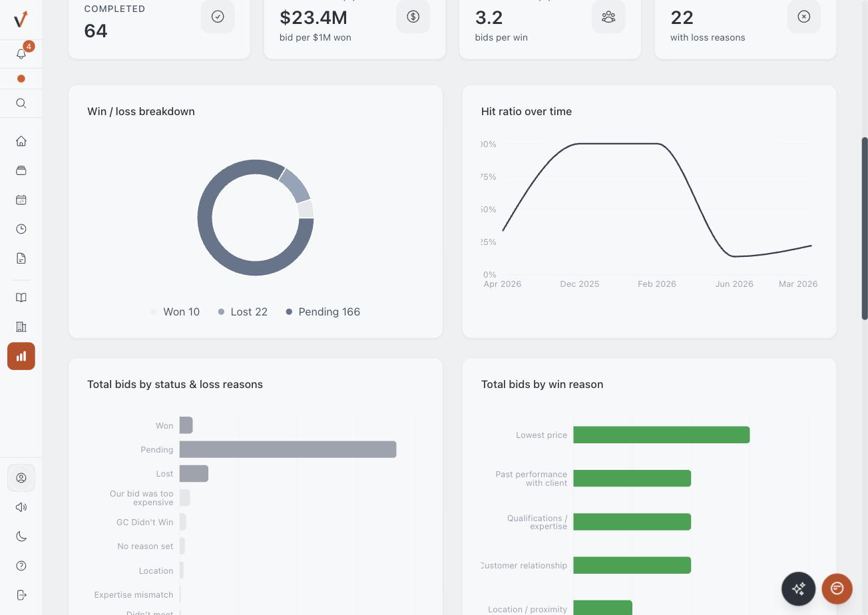The image size is (868, 615).
Task: Select the active bar chart analytics icon
Action: coord(21,356)
